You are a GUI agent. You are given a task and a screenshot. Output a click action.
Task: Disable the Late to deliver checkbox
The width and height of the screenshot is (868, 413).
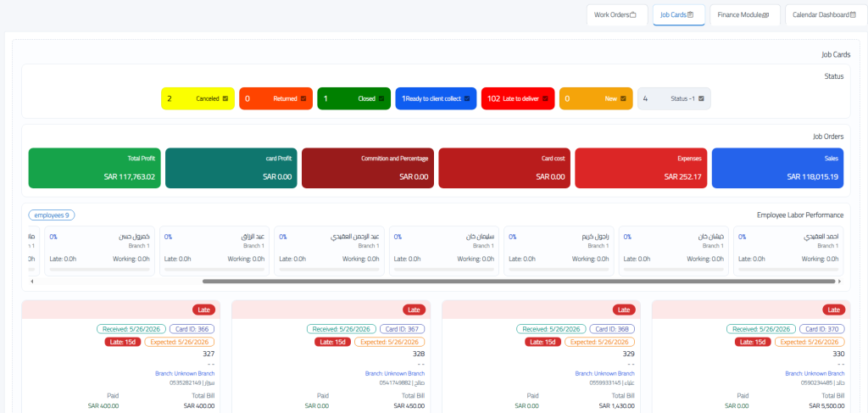point(545,98)
